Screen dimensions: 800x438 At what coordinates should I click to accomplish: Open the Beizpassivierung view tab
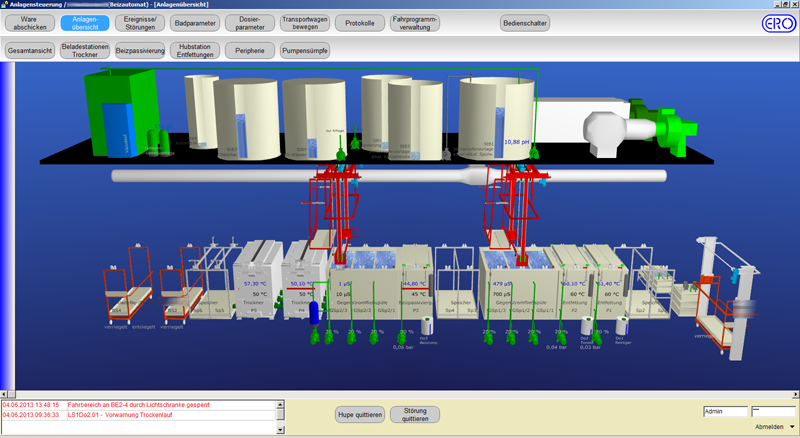(139, 49)
